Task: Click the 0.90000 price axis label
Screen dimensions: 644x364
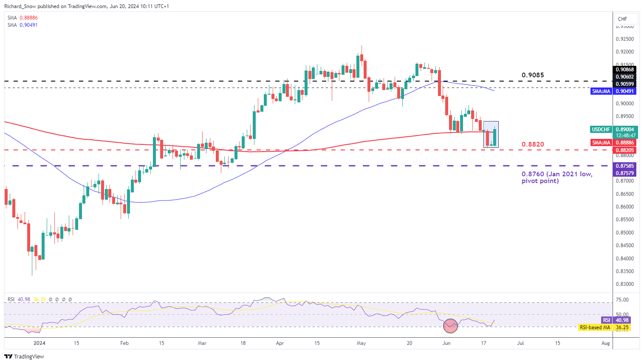Action: 625,104
